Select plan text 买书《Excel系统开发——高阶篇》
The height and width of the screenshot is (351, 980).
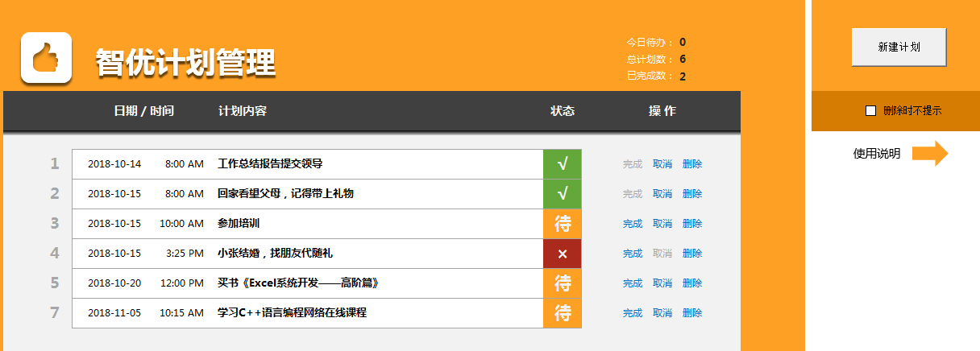point(298,283)
